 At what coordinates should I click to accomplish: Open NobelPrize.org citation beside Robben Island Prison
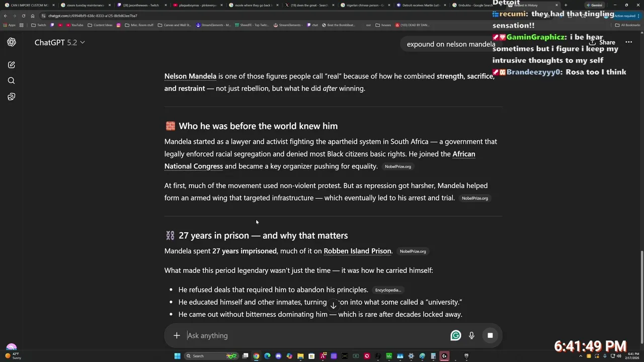click(413, 251)
